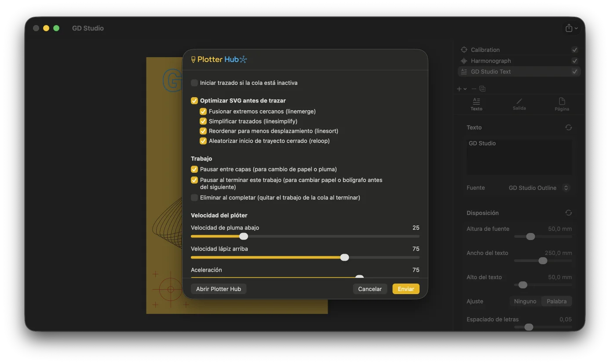Remove the selected layer with the minus button
Viewport: 610px width, 364px height.
(x=473, y=89)
